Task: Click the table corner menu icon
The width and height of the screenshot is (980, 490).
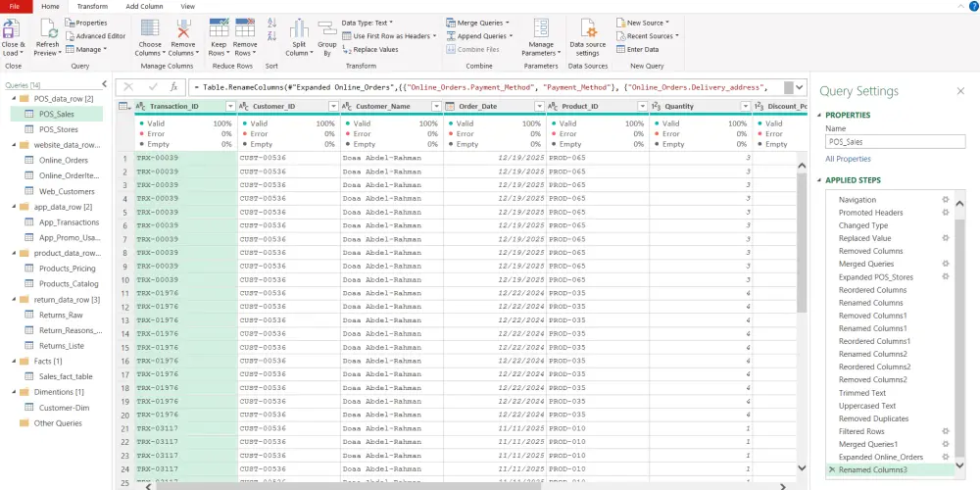Action: click(124, 106)
